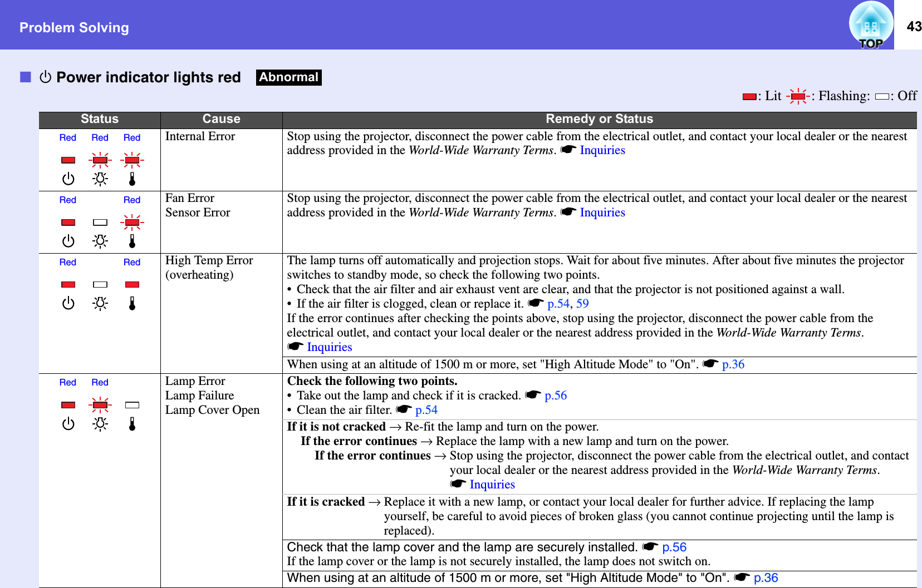
Task: Click thermometer icon in Fan Error row
Action: [132, 241]
